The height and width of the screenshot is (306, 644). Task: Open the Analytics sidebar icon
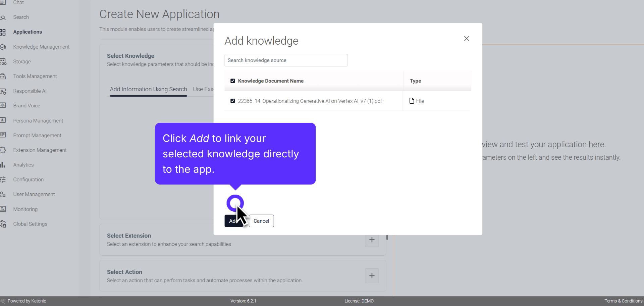click(x=3, y=165)
